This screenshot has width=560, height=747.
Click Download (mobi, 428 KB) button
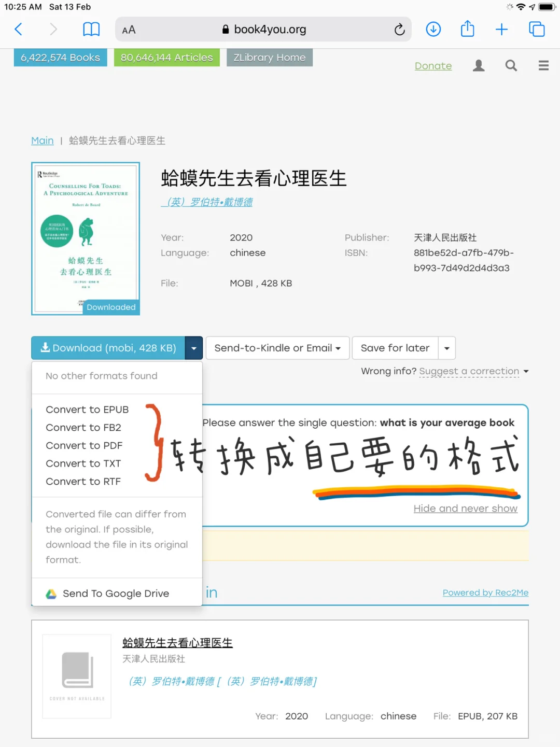pos(108,348)
